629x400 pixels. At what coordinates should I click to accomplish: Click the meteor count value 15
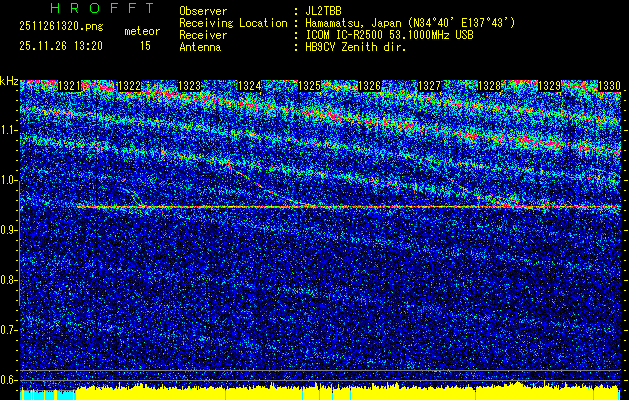pos(145,46)
